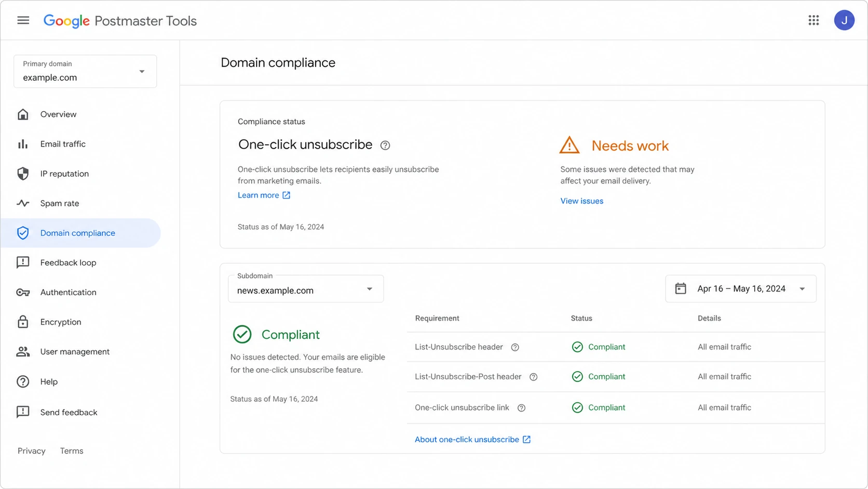Click the large green Compliant check icon
This screenshot has height=489, width=868.
pos(242,334)
